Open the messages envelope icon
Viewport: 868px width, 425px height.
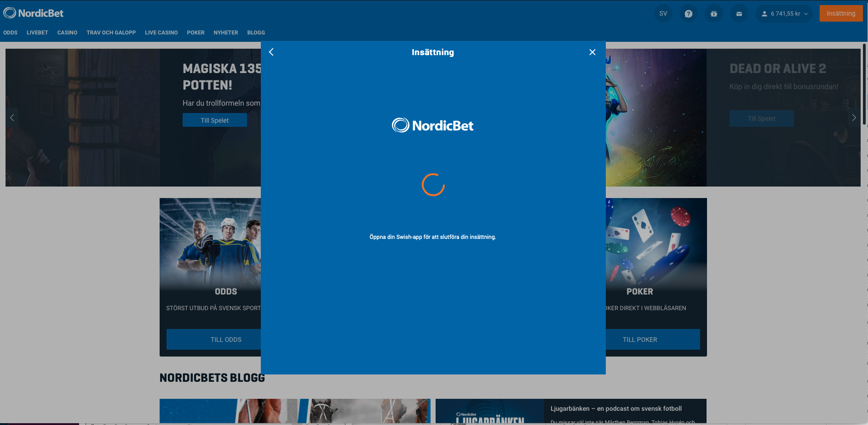pos(739,14)
